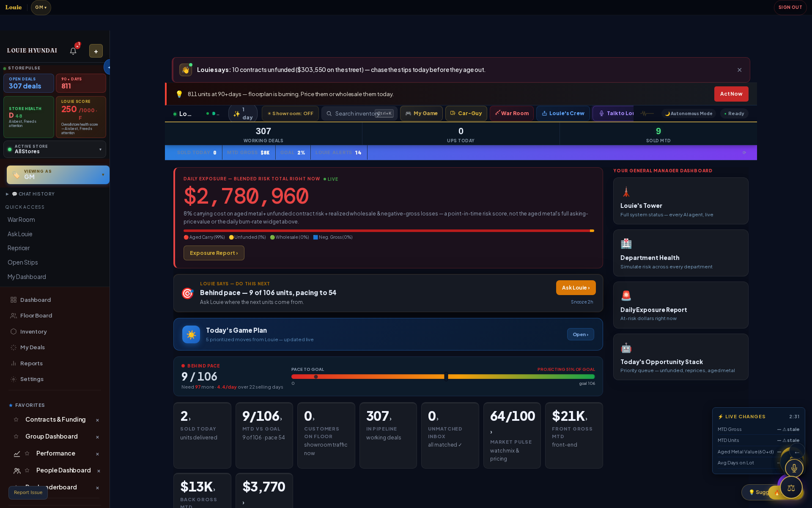The width and height of the screenshot is (812, 508).
Task: Remove Contracts & Funding from favorites
Action: click(97, 420)
